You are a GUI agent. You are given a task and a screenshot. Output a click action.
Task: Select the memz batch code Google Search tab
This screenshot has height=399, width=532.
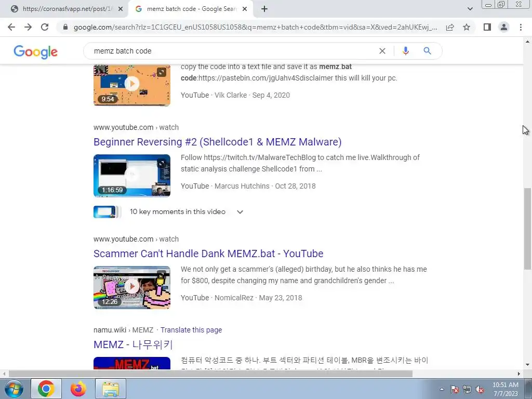191,9
